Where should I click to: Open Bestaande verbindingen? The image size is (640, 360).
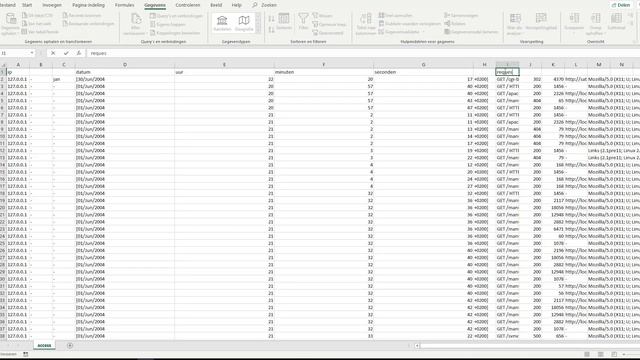point(89,24)
